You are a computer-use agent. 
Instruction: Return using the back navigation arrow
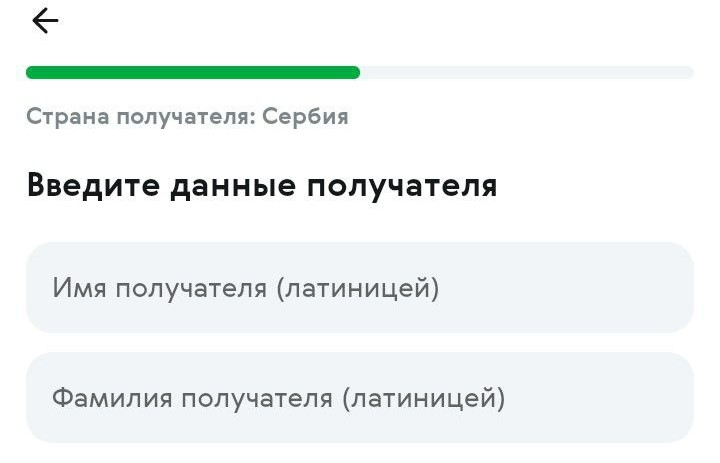coord(45,21)
